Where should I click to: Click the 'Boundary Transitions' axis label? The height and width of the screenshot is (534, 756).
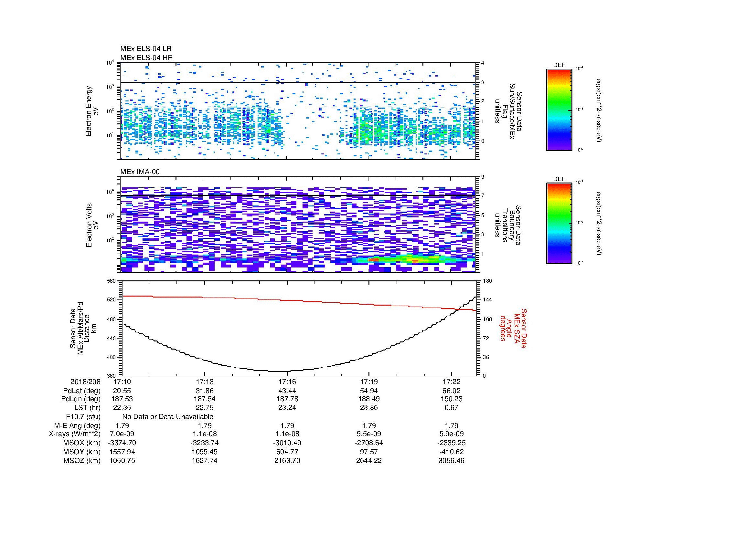click(x=508, y=225)
